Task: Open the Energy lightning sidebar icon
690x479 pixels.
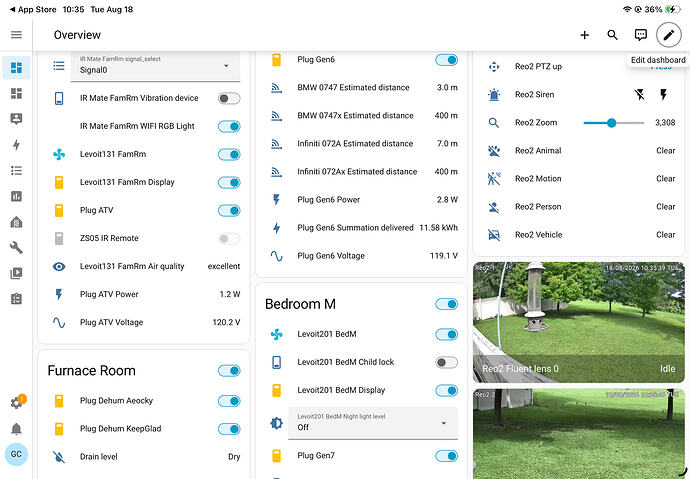Action: [16, 145]
